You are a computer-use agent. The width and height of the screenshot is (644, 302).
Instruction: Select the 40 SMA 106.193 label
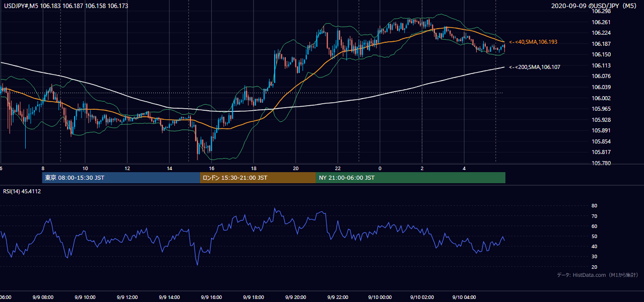(533, 42)
